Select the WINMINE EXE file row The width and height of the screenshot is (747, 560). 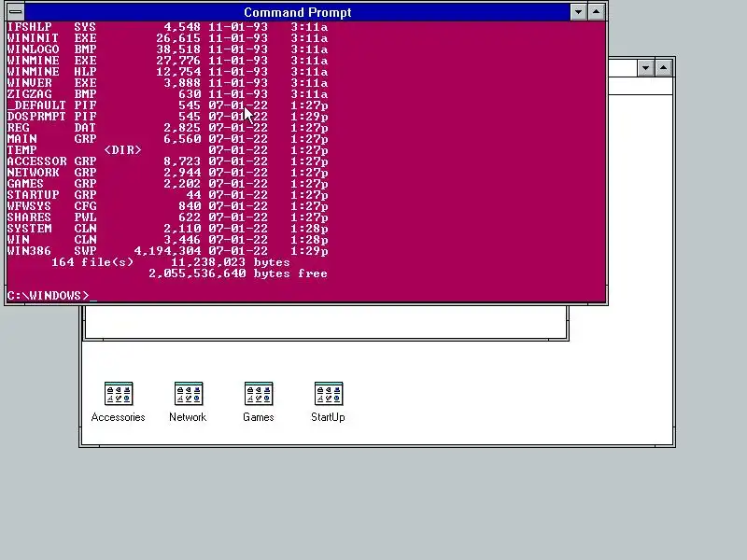[x=167, y=61]
